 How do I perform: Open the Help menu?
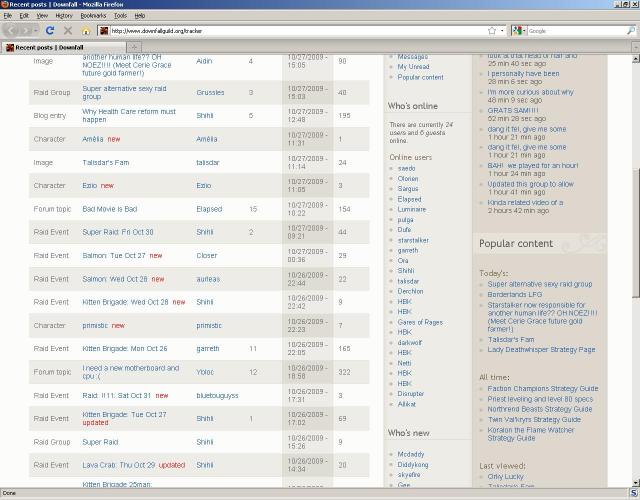click(140, 16)
